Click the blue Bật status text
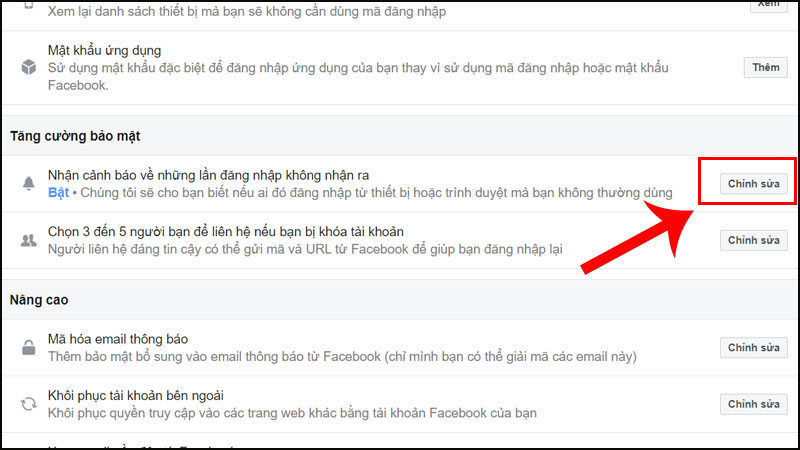 [58, 193]
